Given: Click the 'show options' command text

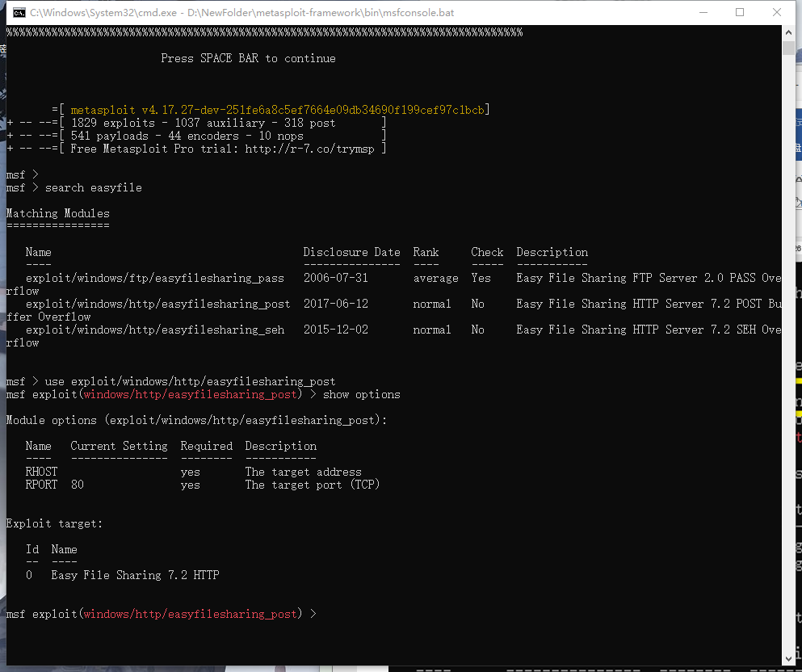Looking at the screenshot, I should point(362,394).
